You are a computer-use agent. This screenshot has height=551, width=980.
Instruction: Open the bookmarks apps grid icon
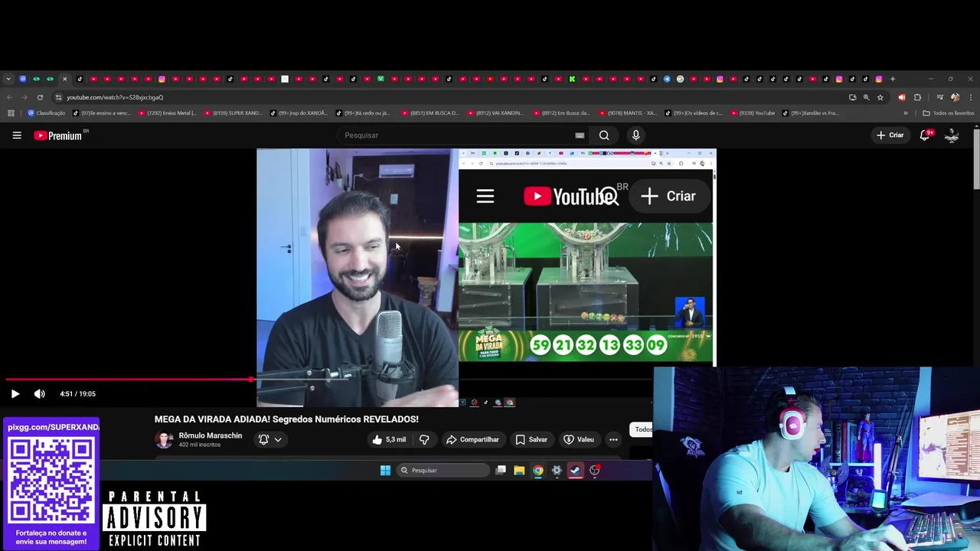coord(11,113)
